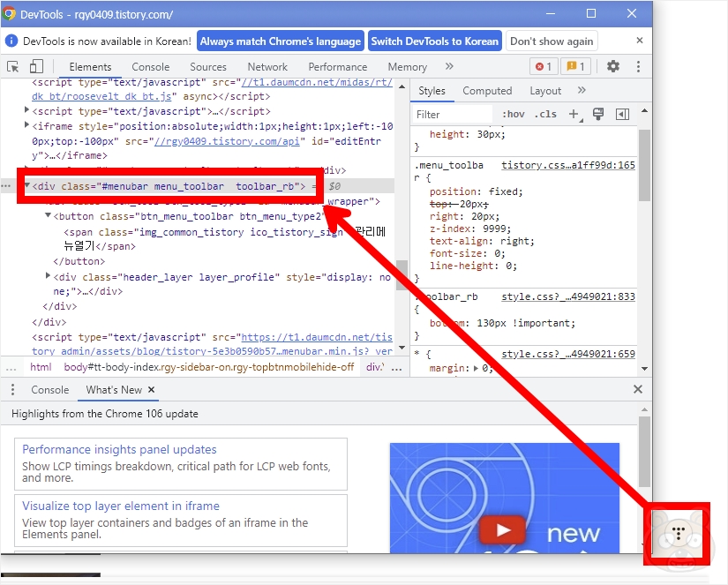Expand the header_layer layer_profile div
Image resolution: width=728 pixels, height=585 pixels.
(48, 276)
